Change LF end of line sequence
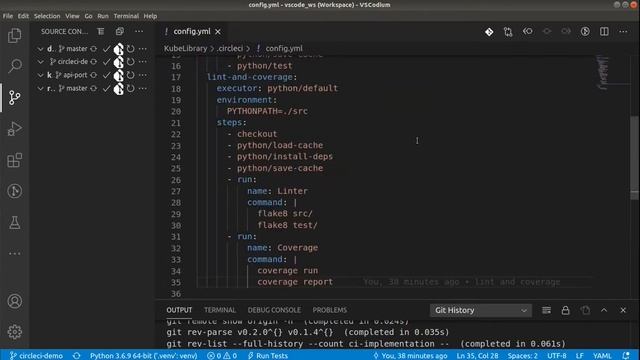 [x=580, y=356]
